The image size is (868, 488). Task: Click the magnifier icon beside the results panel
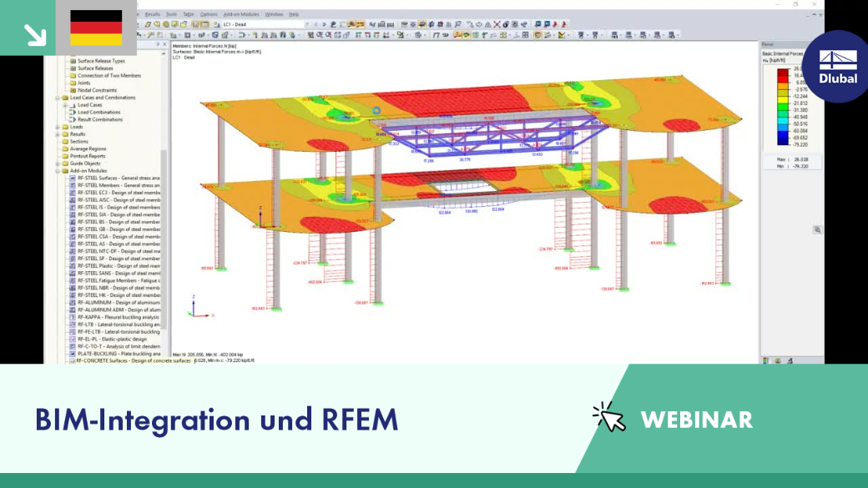tap(817, 229)
